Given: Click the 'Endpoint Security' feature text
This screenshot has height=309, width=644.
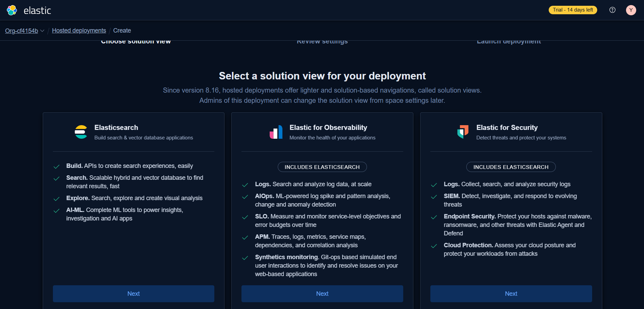Looking at the screenshot, I should (518, 225).
